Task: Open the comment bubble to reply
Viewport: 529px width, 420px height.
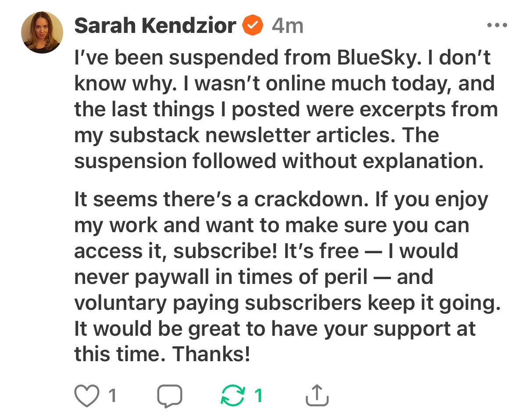Action: pos(169,396)
